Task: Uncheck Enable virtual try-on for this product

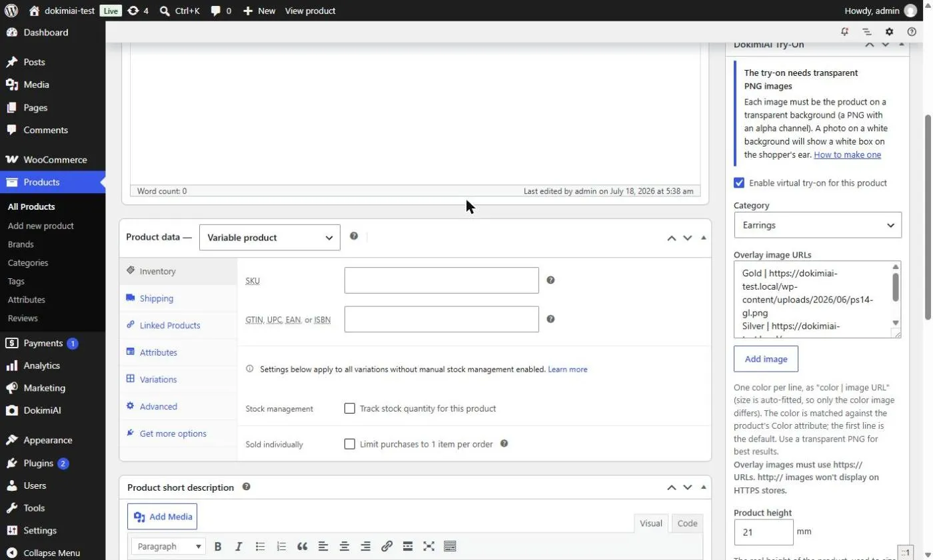Action: 739,182
